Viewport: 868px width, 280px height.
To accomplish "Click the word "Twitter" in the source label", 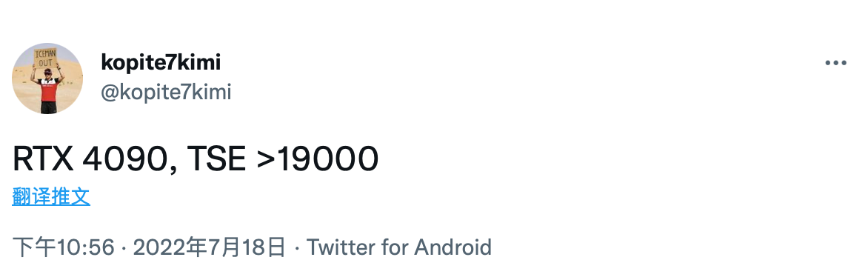I will pyautogui.click(x=341, y=247).
